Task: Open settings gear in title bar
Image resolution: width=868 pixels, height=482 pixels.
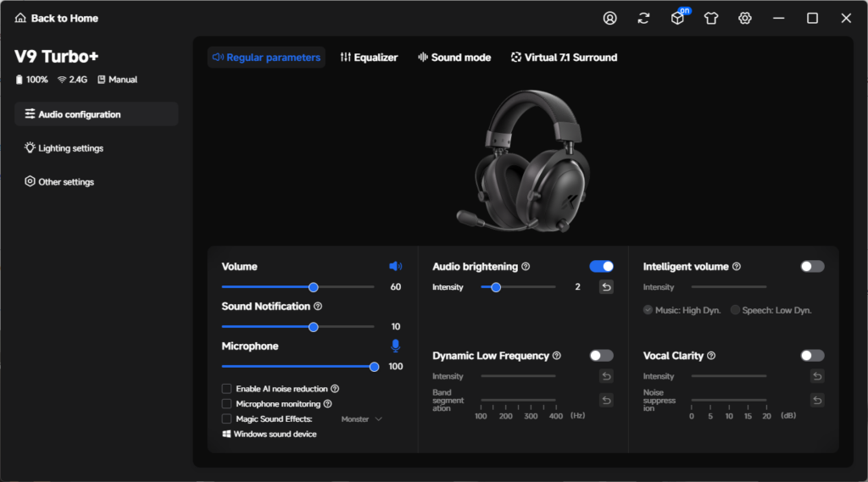Action: [x=744, y=19]
